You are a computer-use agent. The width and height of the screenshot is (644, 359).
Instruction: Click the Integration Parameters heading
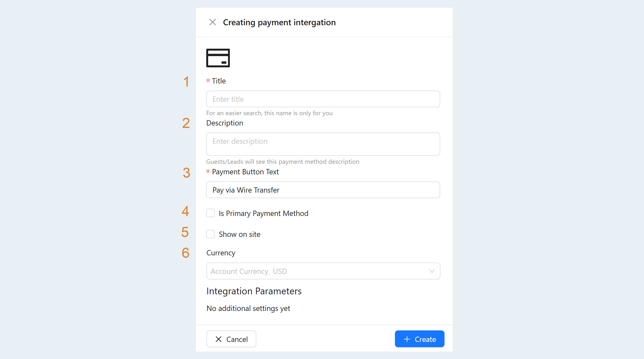(254, 291)
